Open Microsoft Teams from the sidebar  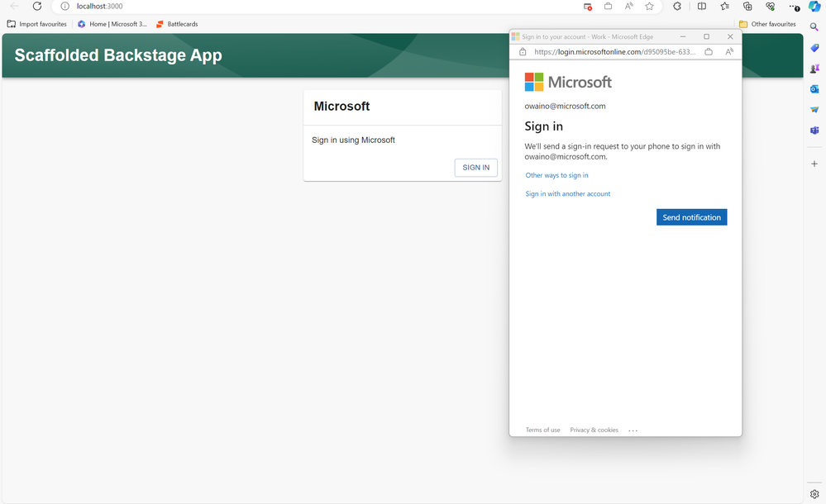814,130
